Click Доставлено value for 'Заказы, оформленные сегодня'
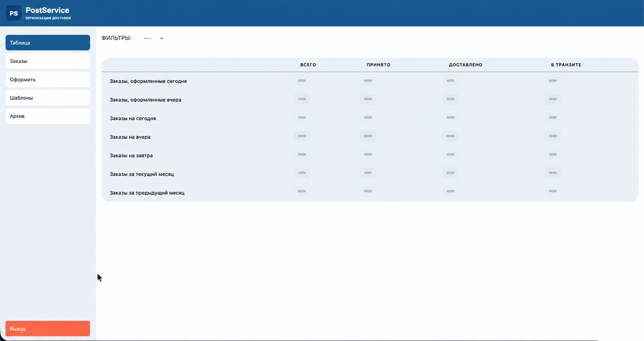644x341 pixels. pos(450,81)
